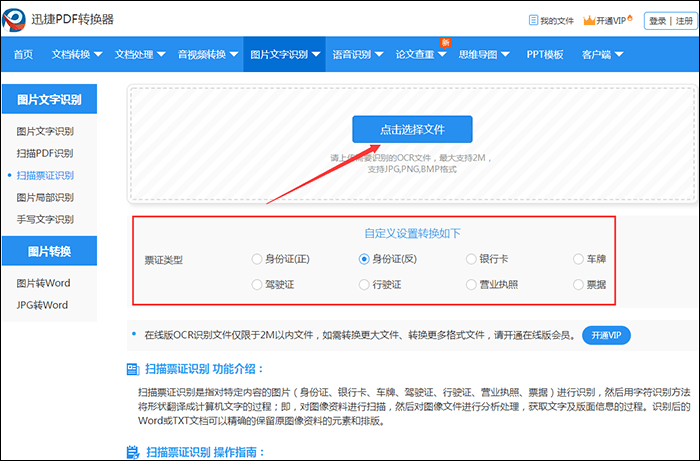Expand 文档转换 dropdown arrow

pos(98,54)
